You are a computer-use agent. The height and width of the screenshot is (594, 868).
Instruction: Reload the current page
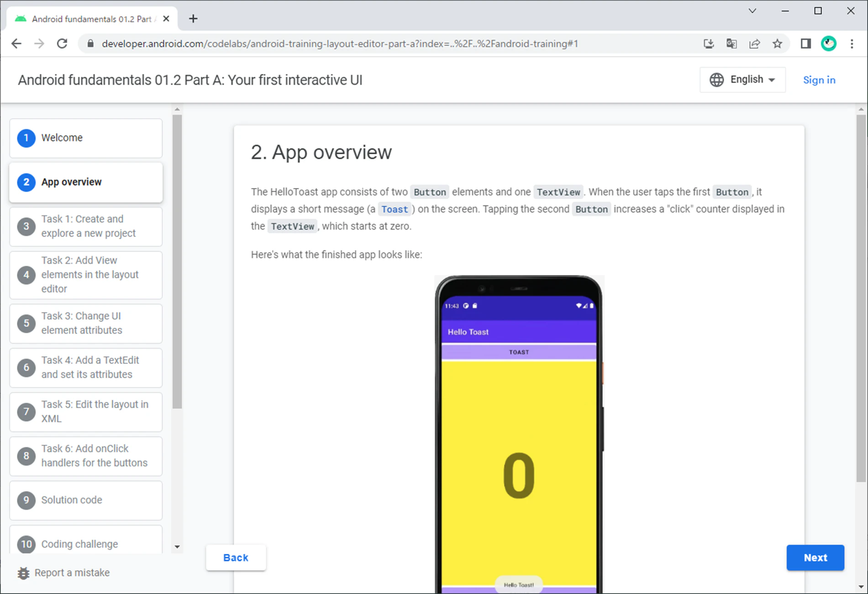(x=62, y=44)
